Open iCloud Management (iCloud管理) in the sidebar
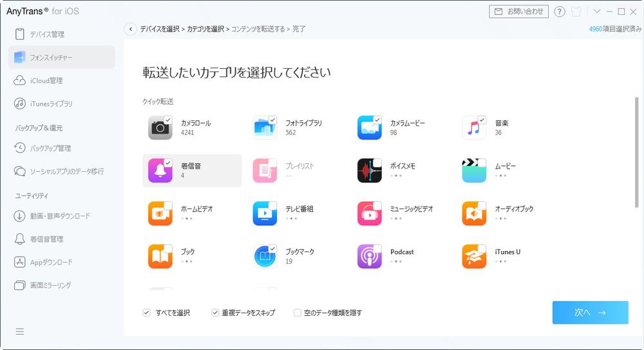The image size is (644, 350). click(46, 80)
